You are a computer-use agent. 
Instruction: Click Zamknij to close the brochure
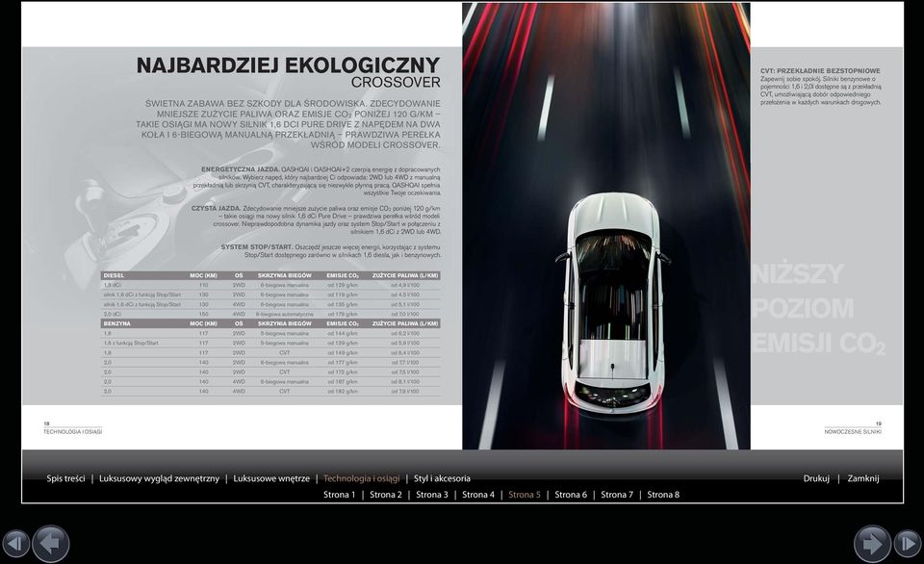[x=863, y=478]
